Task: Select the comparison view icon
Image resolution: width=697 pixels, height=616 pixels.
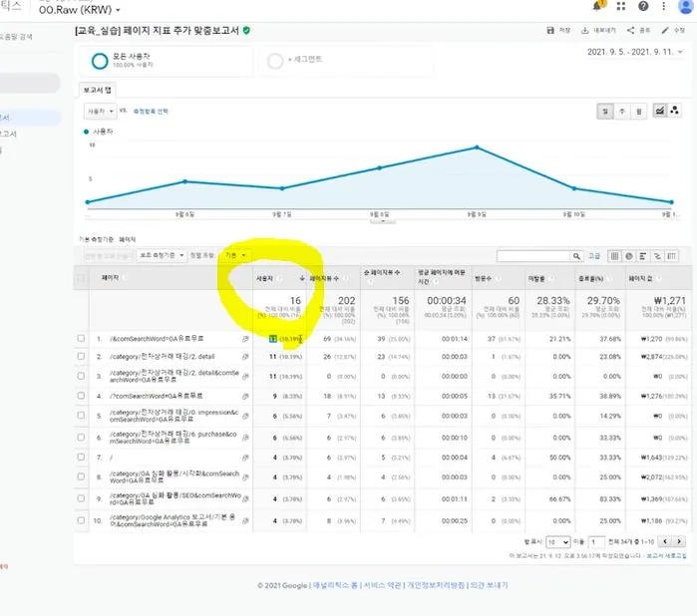Action: coord(657,256)
